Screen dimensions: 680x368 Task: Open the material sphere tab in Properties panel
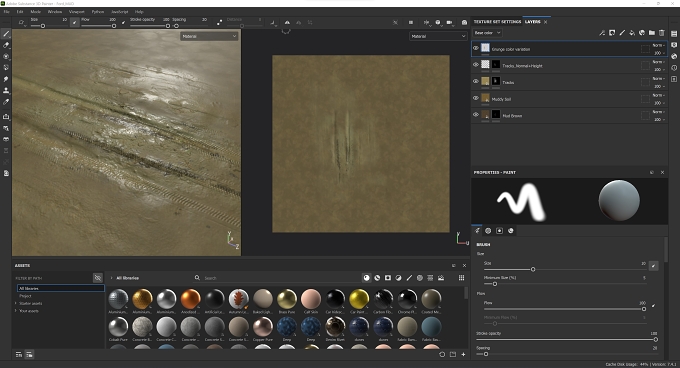click(x=510, y=231)
